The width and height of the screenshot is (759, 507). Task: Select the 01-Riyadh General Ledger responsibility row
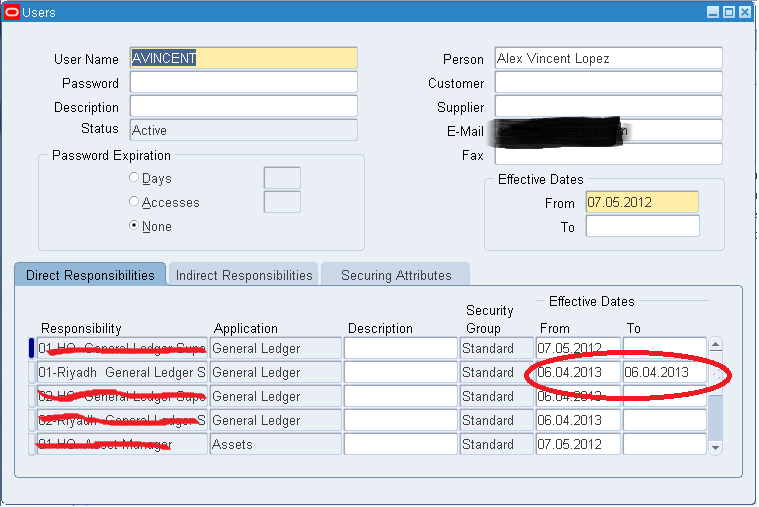122,372
